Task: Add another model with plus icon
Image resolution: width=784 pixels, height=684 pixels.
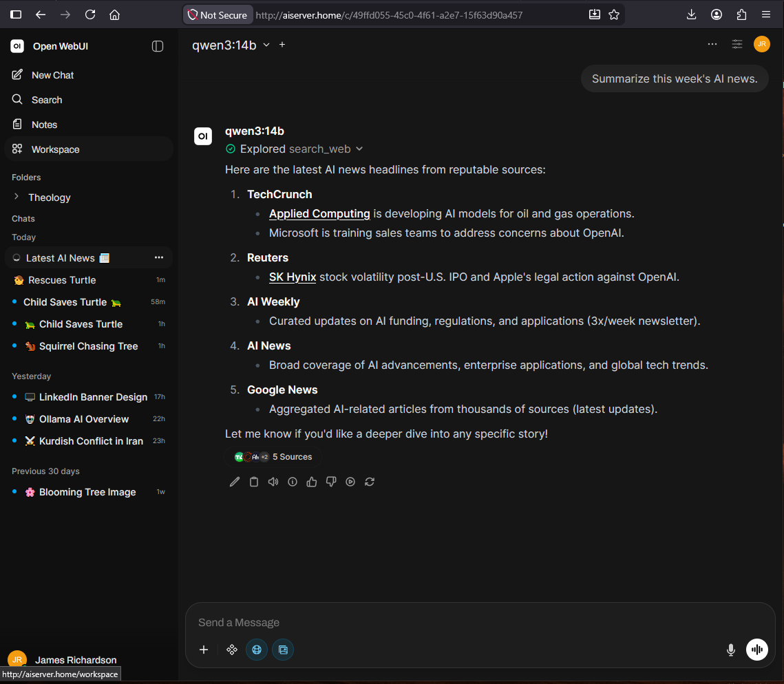Action: point(282,45)
